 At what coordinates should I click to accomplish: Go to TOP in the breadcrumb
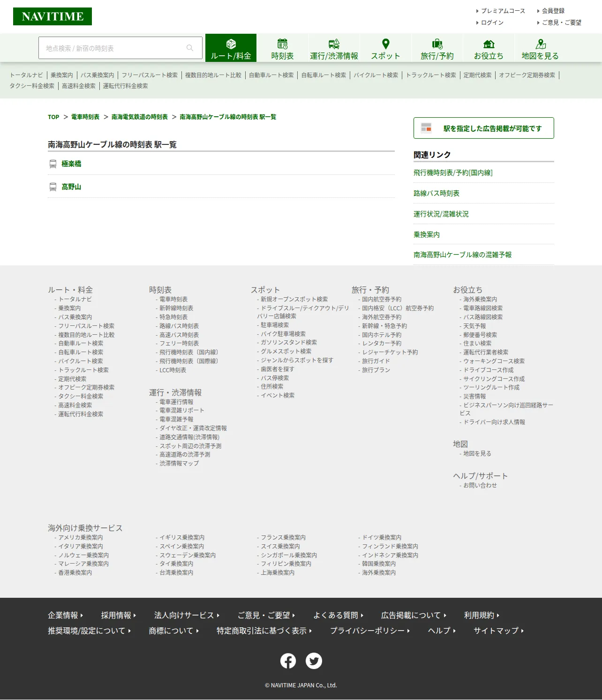pyautogui.click(x=53, y=117)
